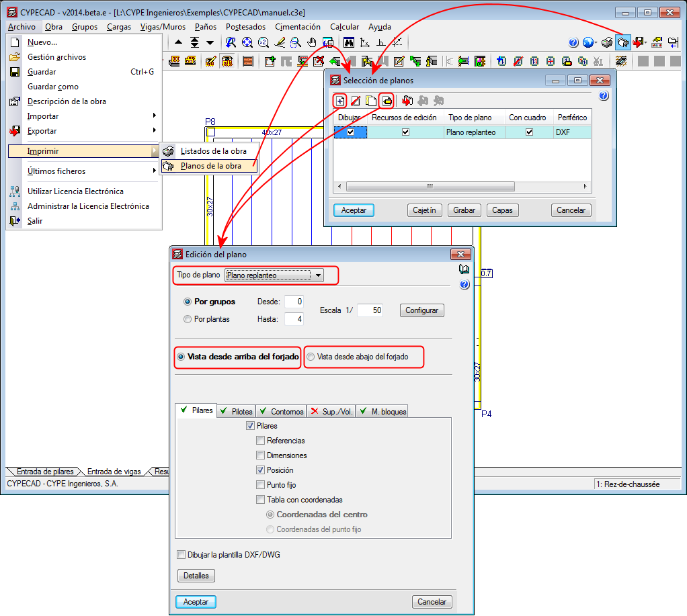The height and width of the screenshot is (616, 687).
Task: Click the Planos de la obra toolbar icon
Action: (x=622, y=42)
